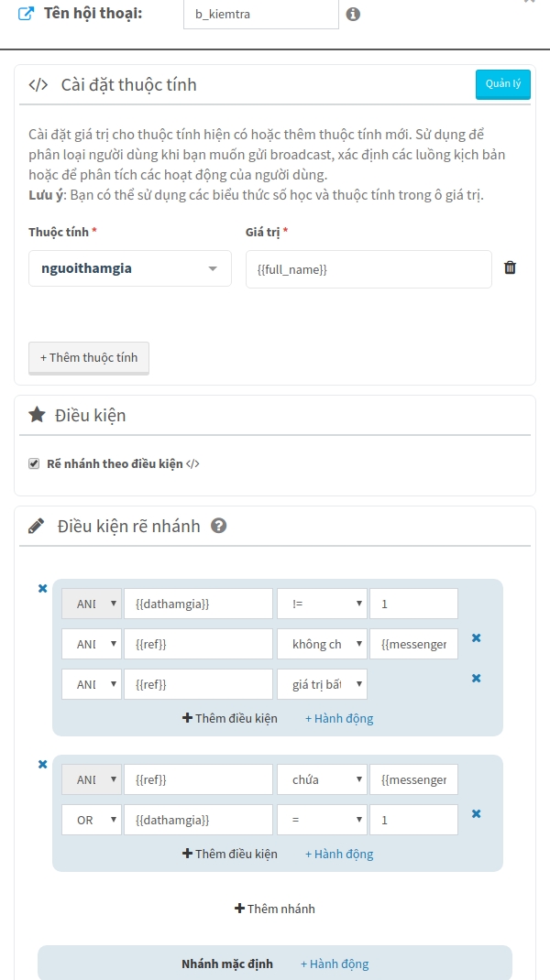Open the OR logic dropdown in second branch
Screen dimensions: 550x980
[91, 820]
